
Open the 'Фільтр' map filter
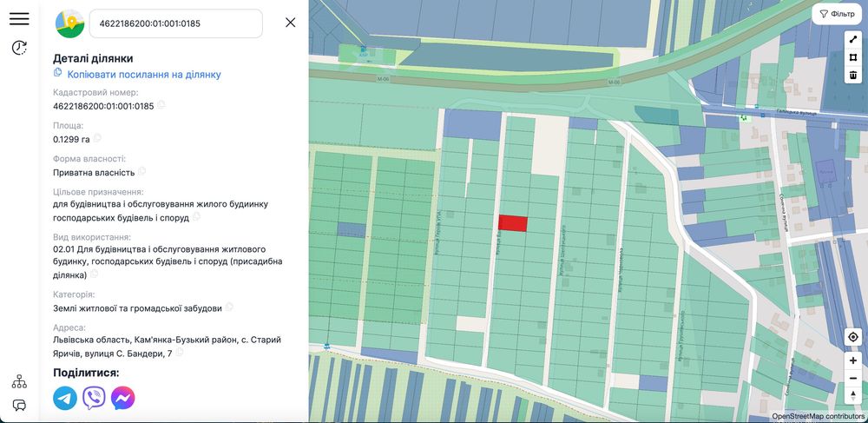837,14
